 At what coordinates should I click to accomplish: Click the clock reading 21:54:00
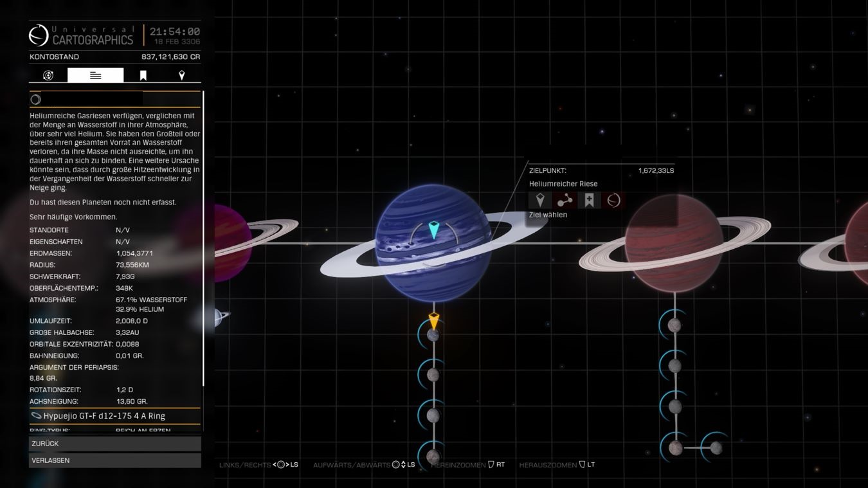[x=175, y=32]
